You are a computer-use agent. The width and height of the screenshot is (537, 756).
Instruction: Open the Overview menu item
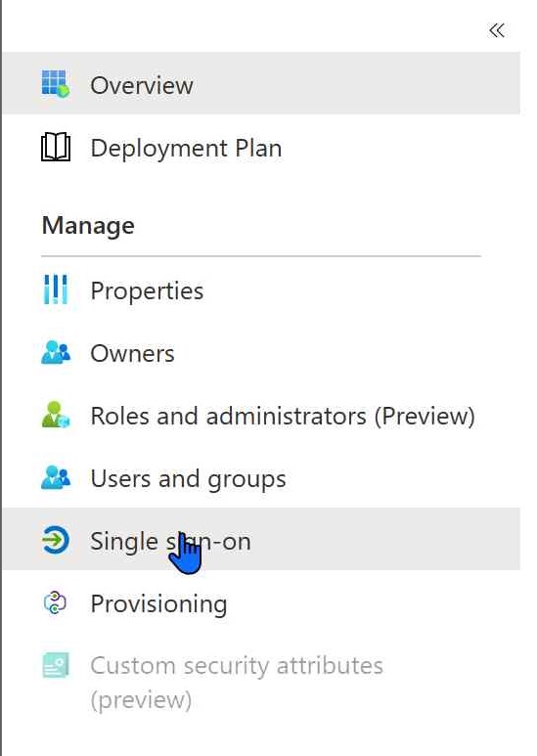261,83
